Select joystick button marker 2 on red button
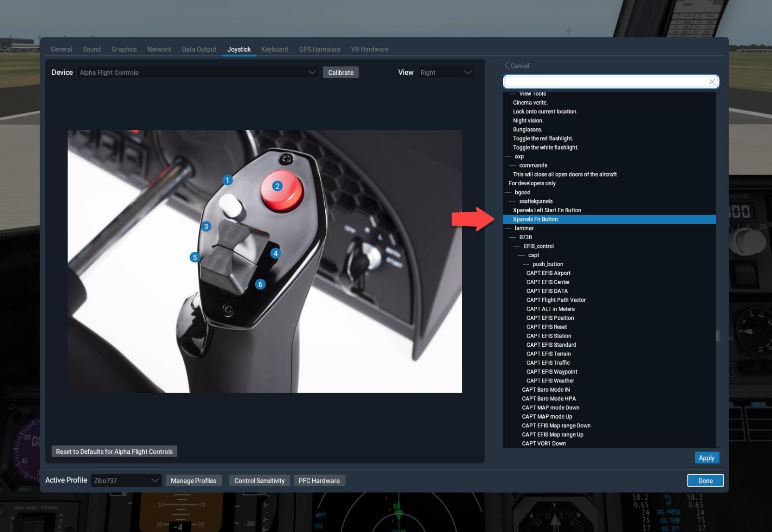 click(x=277, y=186)
